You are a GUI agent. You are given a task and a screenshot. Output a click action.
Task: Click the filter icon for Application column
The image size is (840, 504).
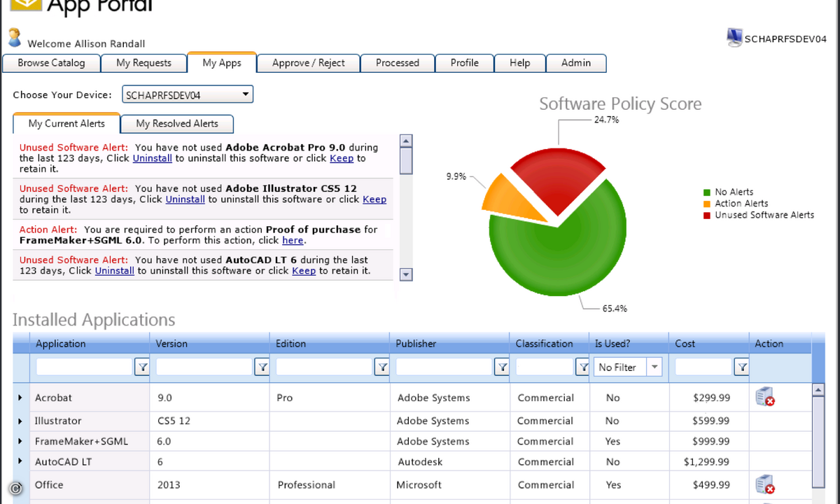[142, 367]
